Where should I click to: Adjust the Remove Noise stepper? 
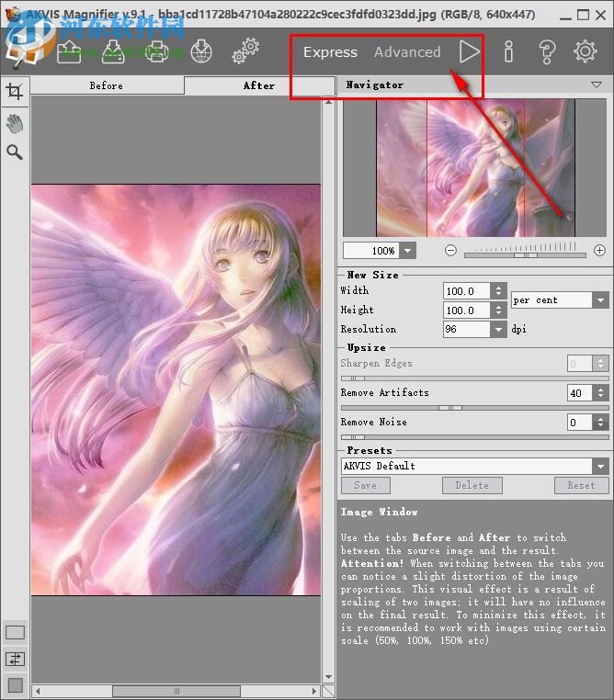tap(600, 423)
